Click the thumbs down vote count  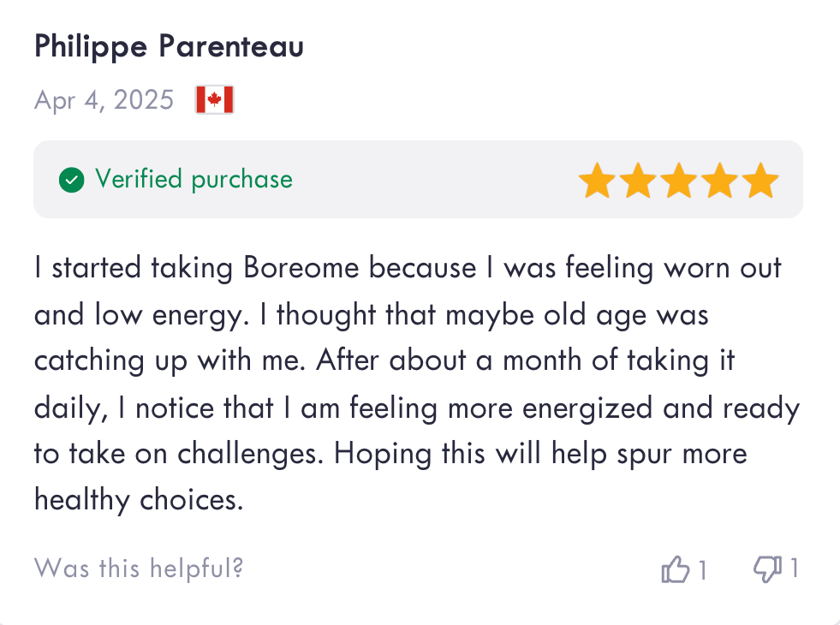pos(794,568)
